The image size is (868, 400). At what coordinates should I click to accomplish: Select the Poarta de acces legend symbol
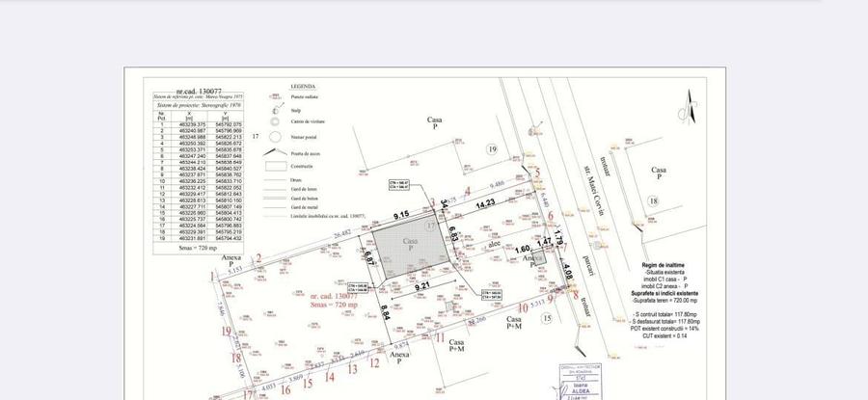click(274, 152)
